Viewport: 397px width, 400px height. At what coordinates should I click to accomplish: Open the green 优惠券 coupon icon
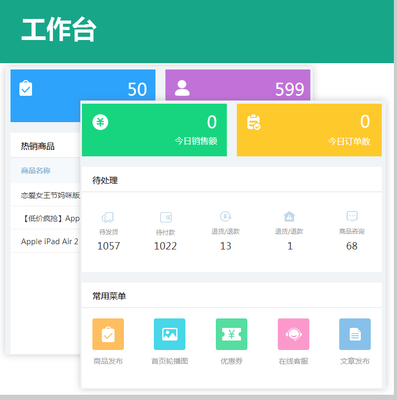point(231,334)
